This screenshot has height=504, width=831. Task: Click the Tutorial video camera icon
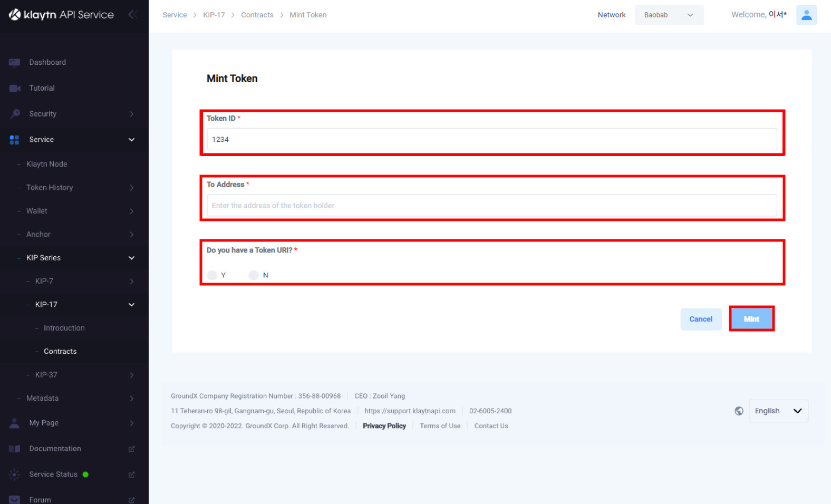click(15, 88)
